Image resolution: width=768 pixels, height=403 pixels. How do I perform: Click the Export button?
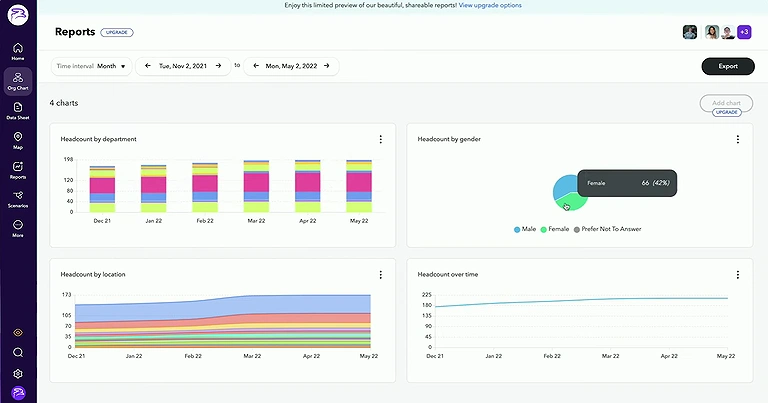pos(728,66)
